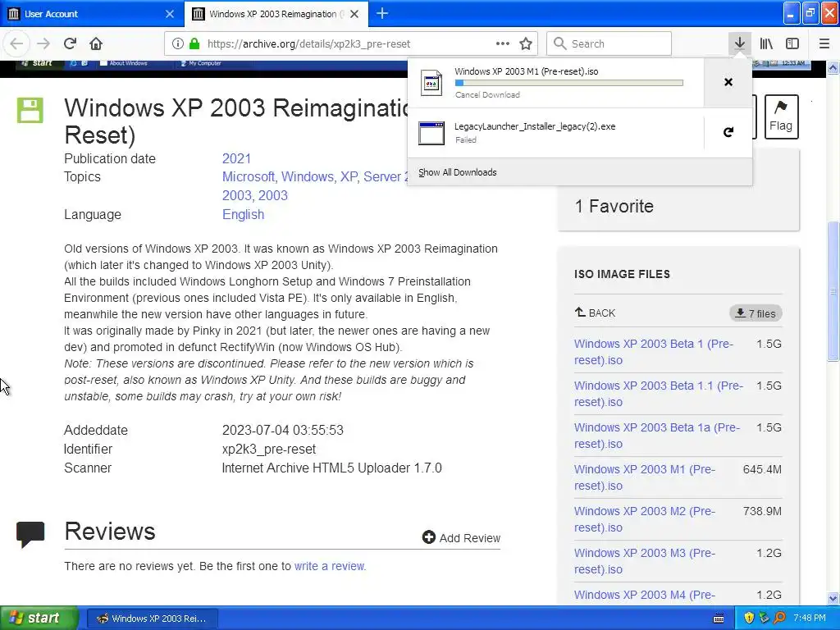Cancel the Windows XP 2003 M1 download
840x630 pixels.
[x=728, y=82]
